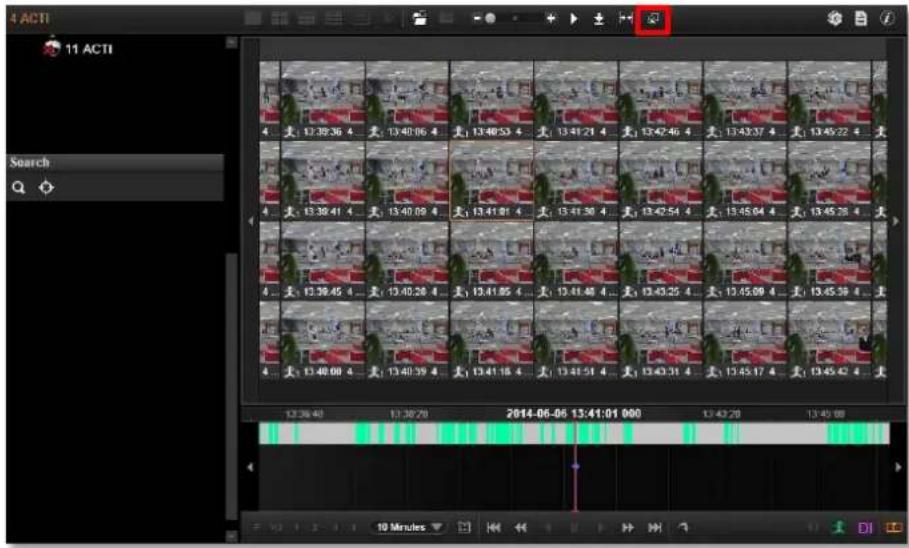The width and height of the screenshot is (909, 548).
Task: Open the thumbnail stamped 13:43:31
Action: click(660, 340)
